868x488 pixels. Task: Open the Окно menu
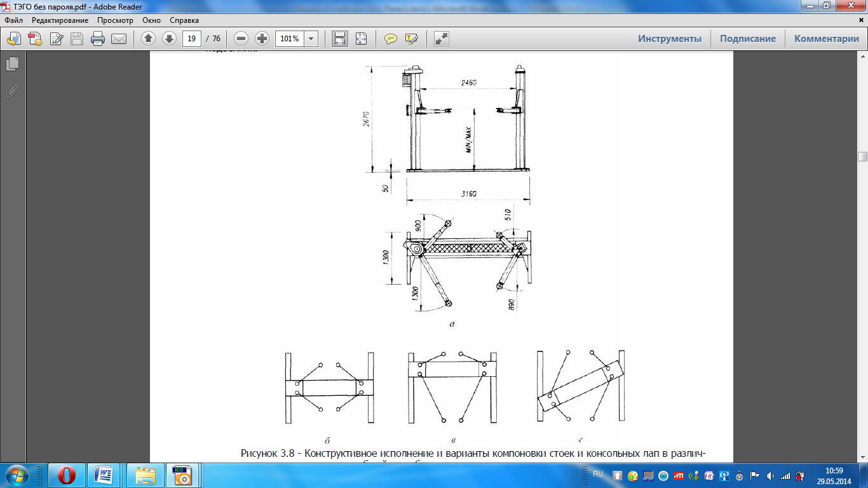coord(151,20)
